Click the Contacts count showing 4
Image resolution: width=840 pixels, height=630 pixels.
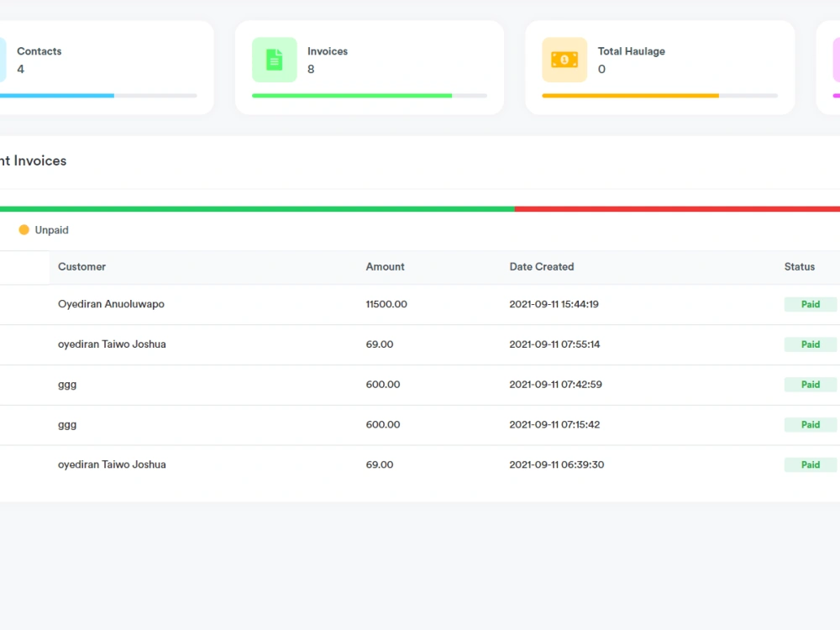(20, 69)
